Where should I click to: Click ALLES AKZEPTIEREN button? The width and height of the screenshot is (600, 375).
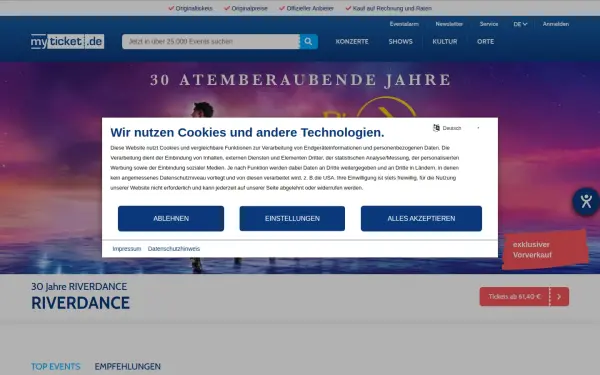pos(421,218)
